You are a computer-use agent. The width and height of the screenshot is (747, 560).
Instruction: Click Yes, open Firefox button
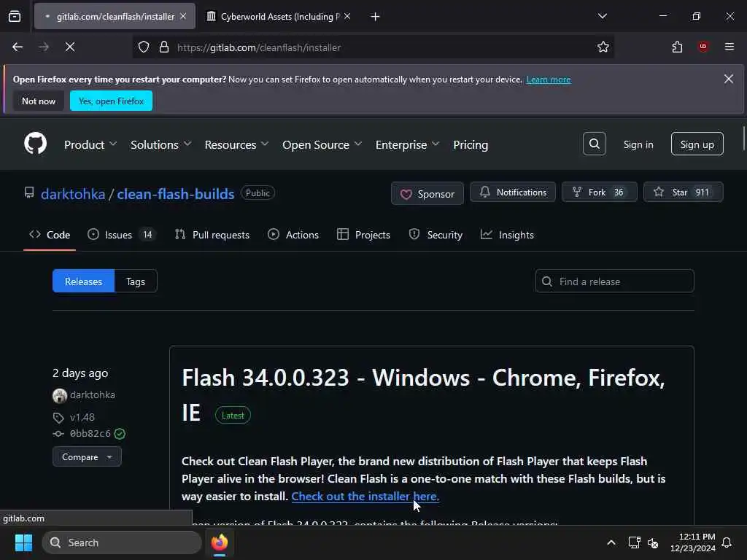[111, 101]
